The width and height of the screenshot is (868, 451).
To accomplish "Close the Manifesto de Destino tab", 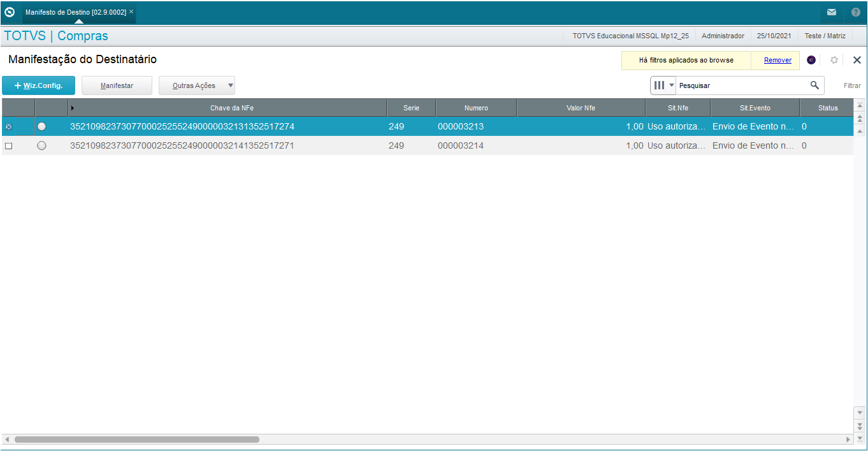I will tap(131, 11).
